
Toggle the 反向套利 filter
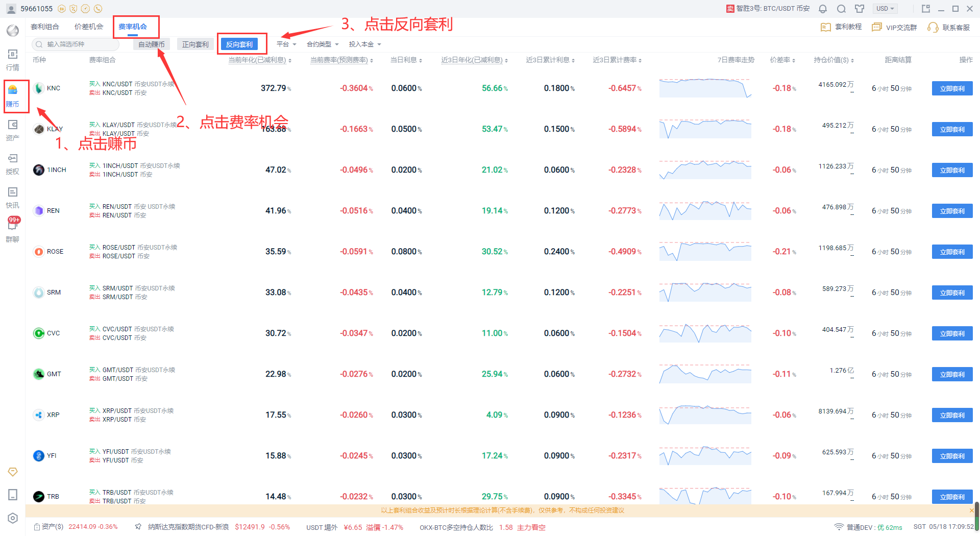239,44
